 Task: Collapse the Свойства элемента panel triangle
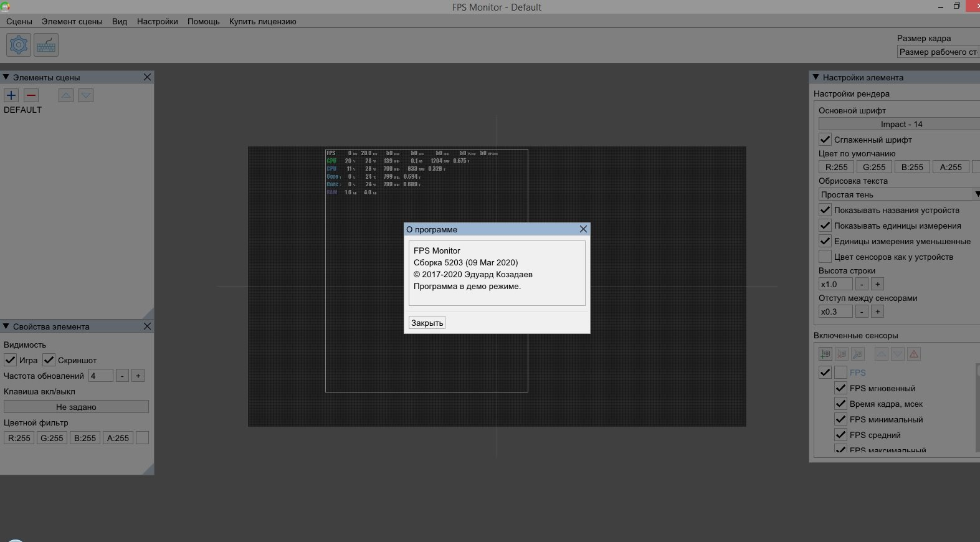tap(6, 326)
